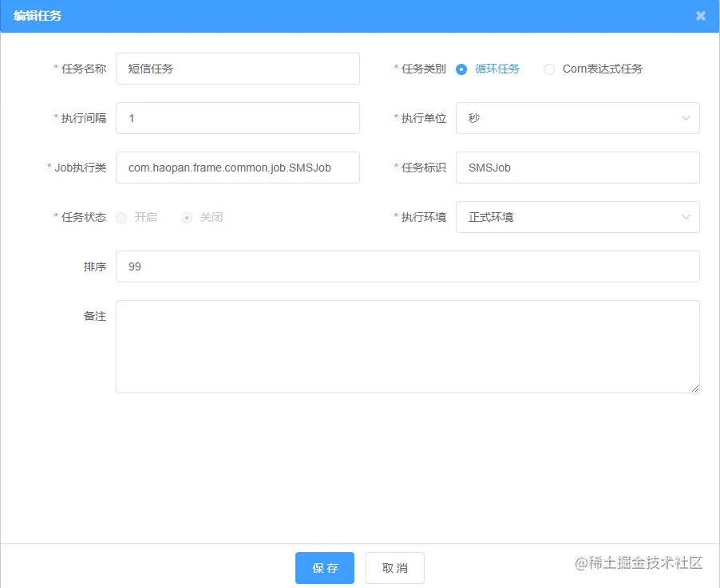Close the 编辑任务 dialog with the X icon
Screen dimensions: 720x588
coord(700,16)
